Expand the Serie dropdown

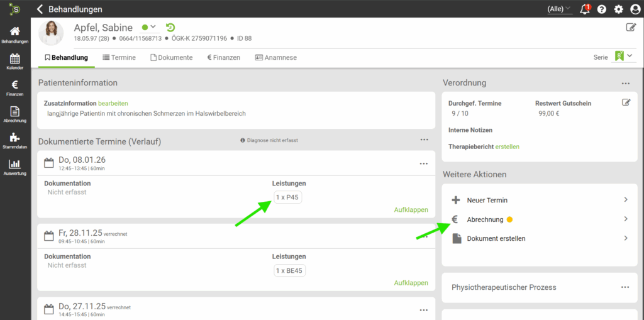(623, 57)
